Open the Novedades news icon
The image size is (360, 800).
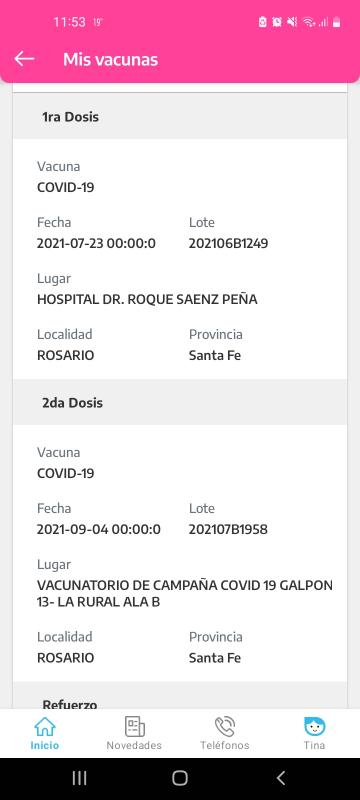(x=135, y=726)
